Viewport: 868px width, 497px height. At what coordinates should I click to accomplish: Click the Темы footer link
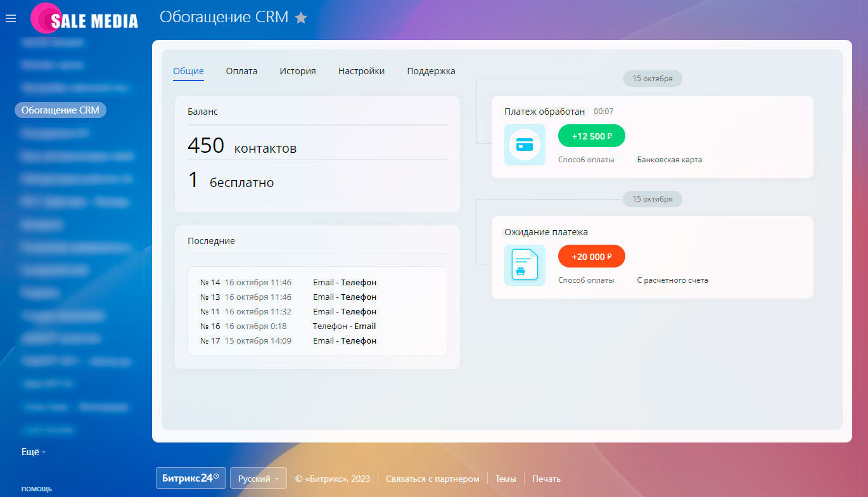505,478
